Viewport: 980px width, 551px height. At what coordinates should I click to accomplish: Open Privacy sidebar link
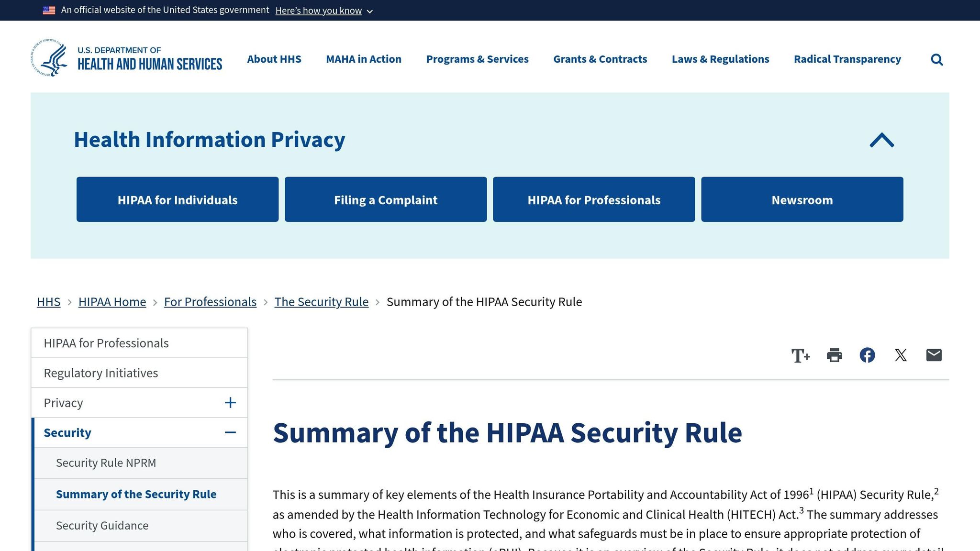click(63, 403)
